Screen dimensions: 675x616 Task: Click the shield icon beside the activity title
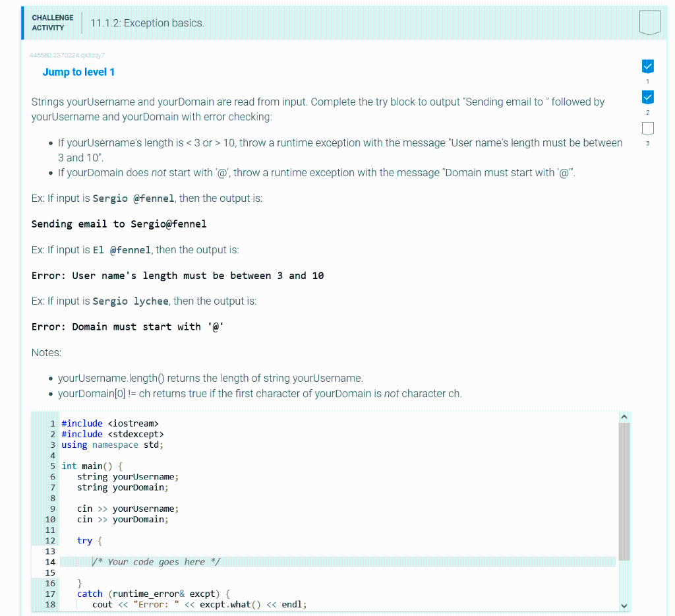649,22
